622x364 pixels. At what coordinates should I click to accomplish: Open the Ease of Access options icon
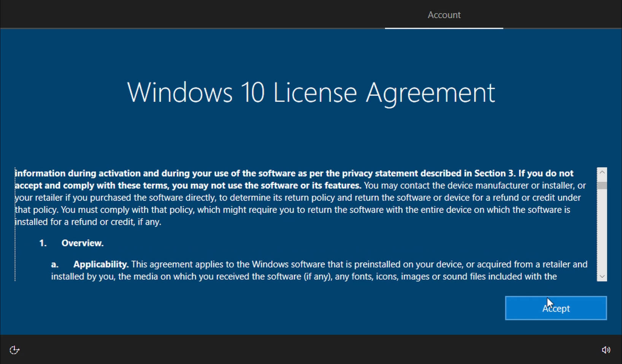click(x=14, y=350)
